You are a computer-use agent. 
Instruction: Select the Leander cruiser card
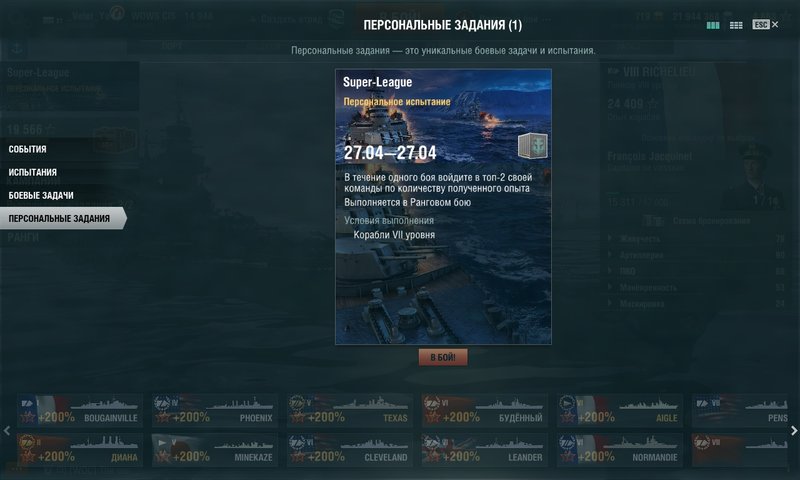point(485,450)
